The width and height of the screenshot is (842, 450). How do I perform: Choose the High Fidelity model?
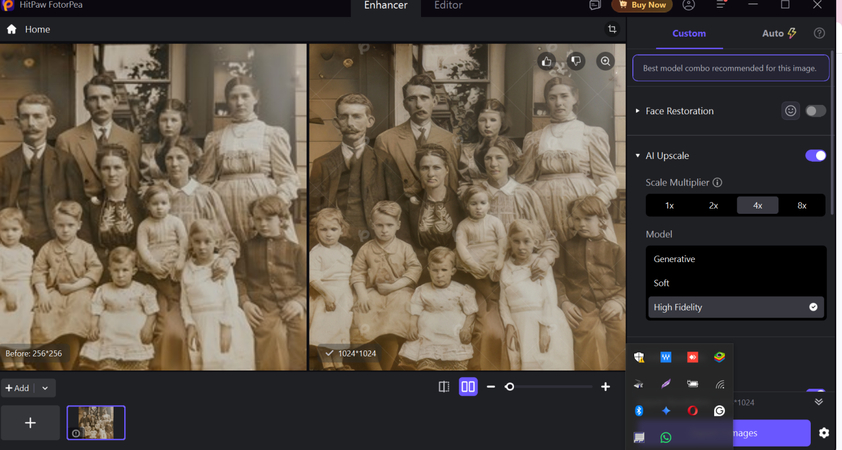[736, 307]
